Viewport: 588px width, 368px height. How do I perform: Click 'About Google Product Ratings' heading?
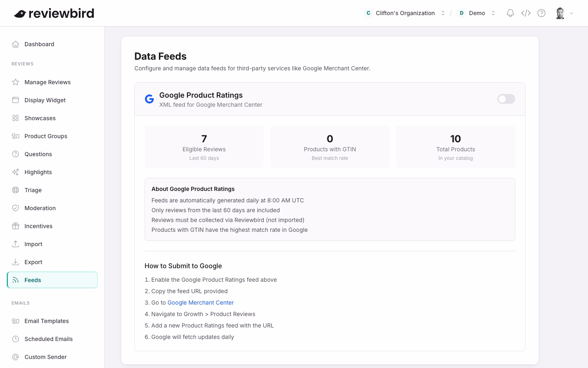[193, 189]
